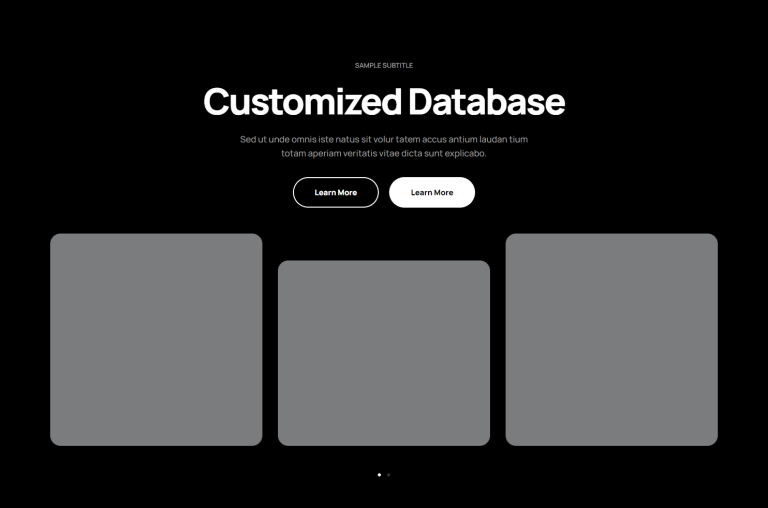Click the paragraph starting with Sed ut unde

pos(384,139)
